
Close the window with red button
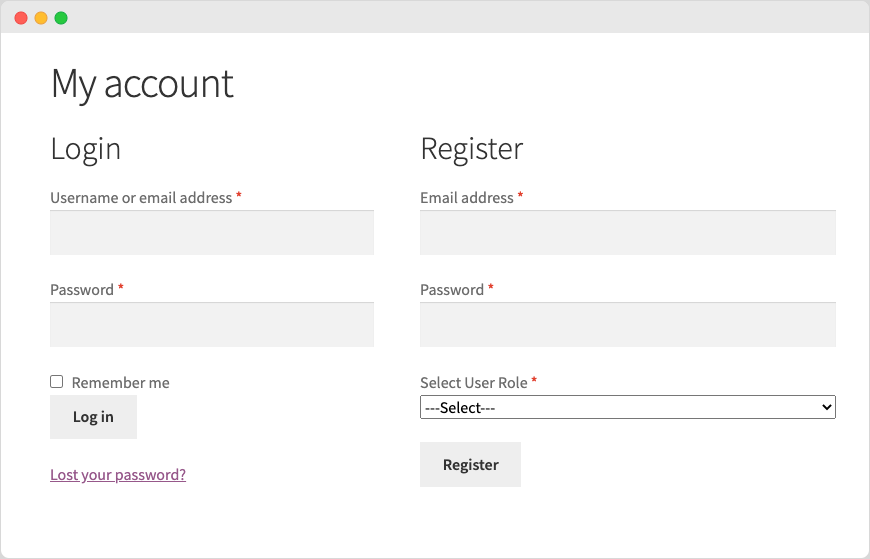click(x=21, y=18)
